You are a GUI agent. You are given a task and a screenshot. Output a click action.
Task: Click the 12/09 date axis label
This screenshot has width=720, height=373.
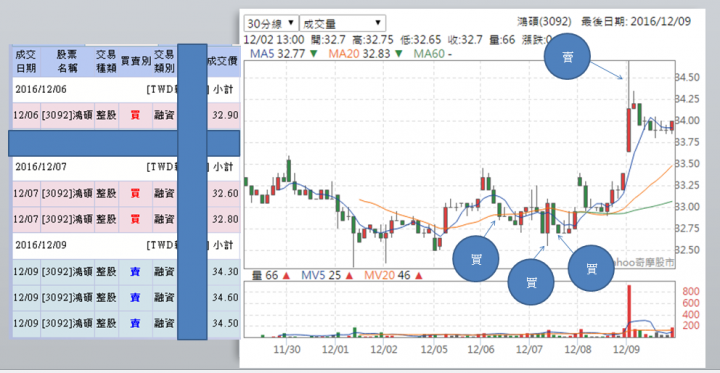click(626, 350)
